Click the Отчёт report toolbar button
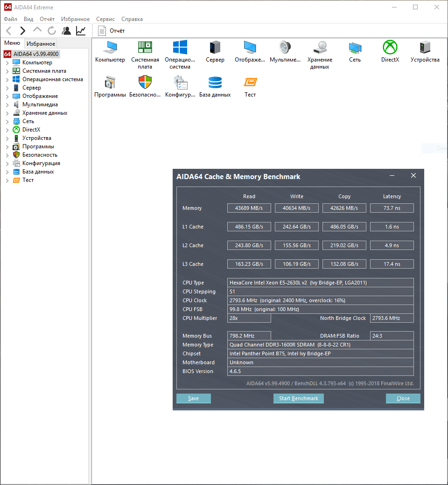 tap(112, 31)
